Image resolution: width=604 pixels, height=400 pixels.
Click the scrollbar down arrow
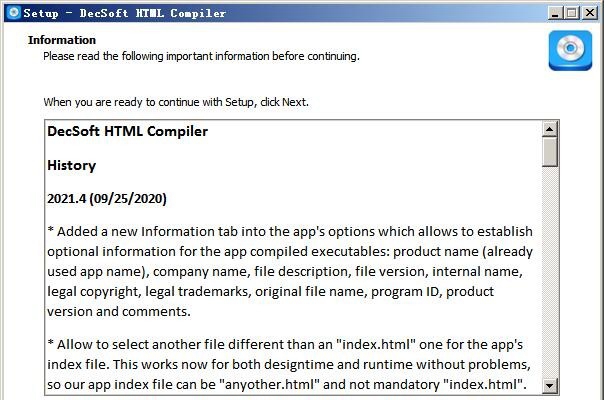pyautogui.click(x=550, y=385)
